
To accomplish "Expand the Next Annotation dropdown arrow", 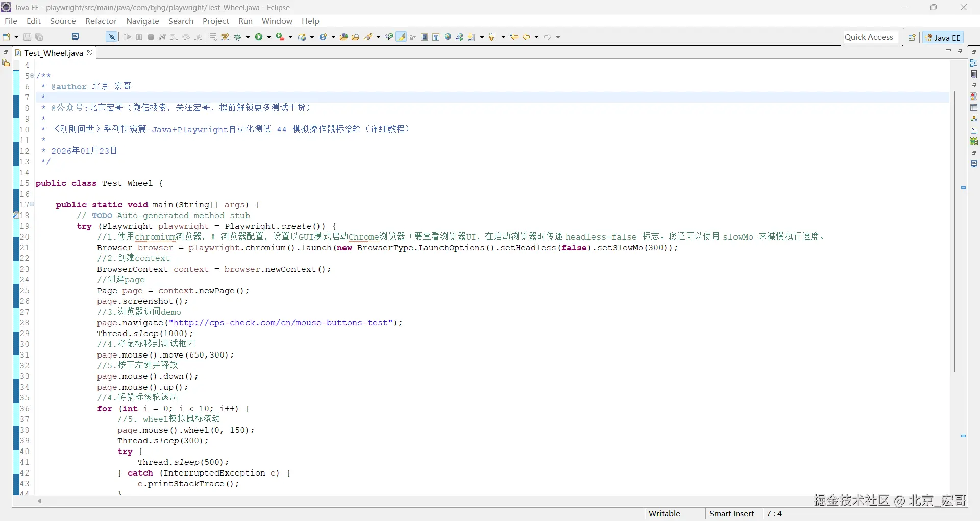I will pos(482,37).
